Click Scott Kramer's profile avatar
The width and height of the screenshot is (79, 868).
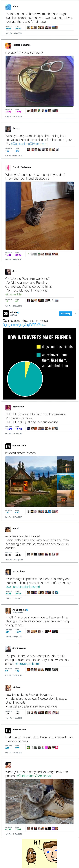tap(8, 649)
